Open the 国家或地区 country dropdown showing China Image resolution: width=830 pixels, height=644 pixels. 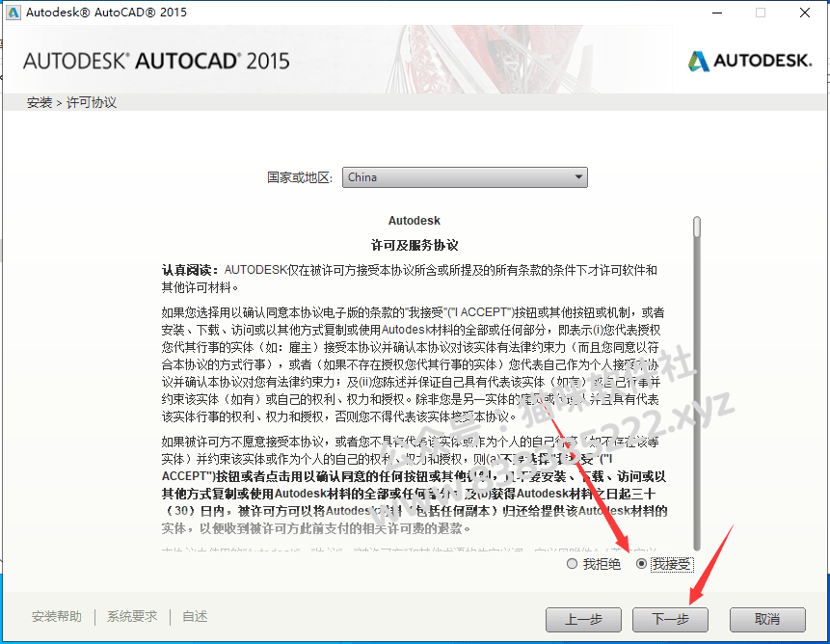point(465,177)
